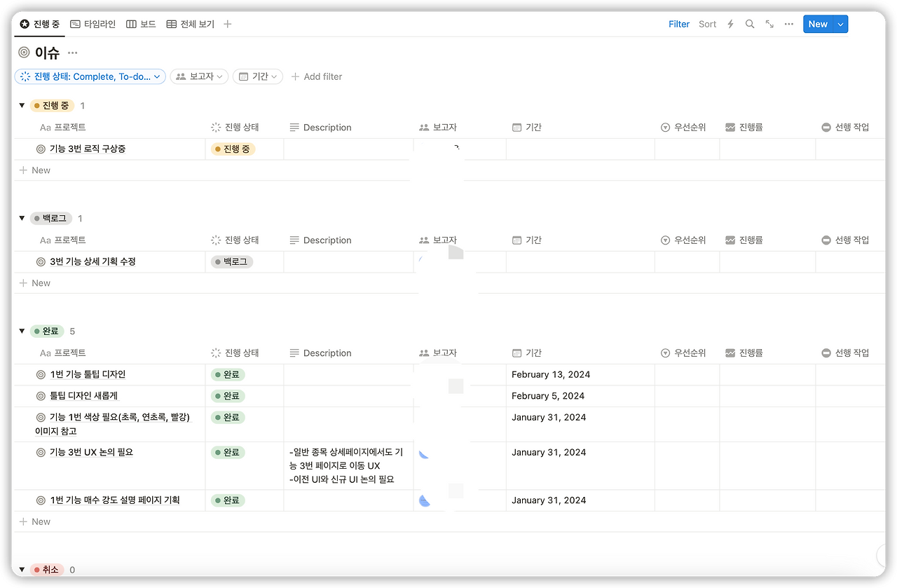Click the Filter button in the toolbar
This screenshot has height=588, width=897.
679,24
